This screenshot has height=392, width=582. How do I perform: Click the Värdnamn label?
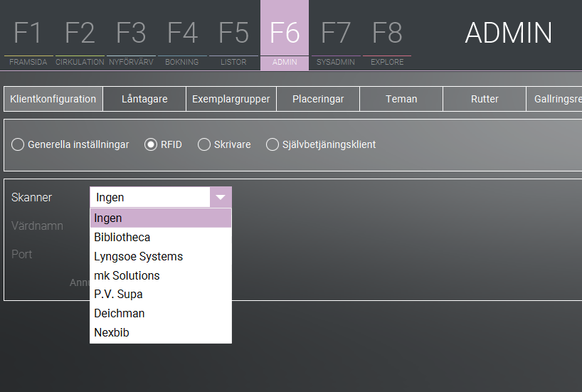pyautogui.click(x=37, y=226)
